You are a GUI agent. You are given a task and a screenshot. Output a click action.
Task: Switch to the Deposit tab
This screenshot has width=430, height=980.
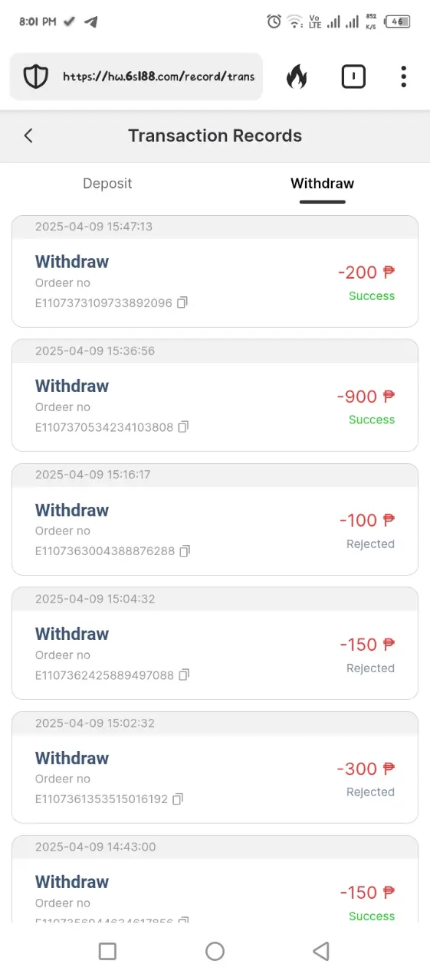pos(107,184)
